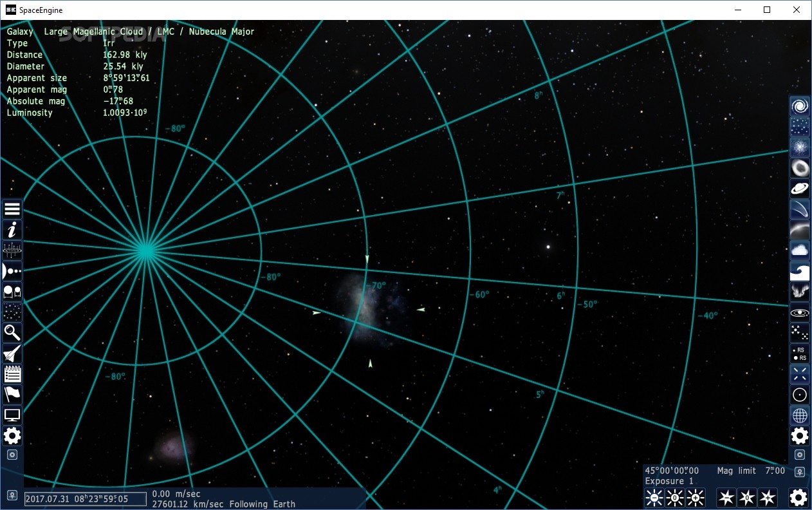Screen dimensions: 812x510
Task: Open the locations flag icon
Action: (x=12, y=395)
